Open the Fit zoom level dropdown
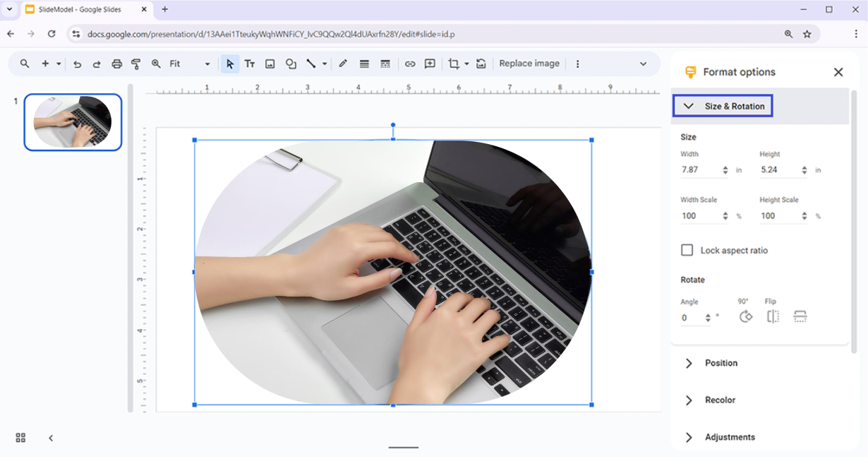Screen dimensions: 868x459 coord(190,64)
